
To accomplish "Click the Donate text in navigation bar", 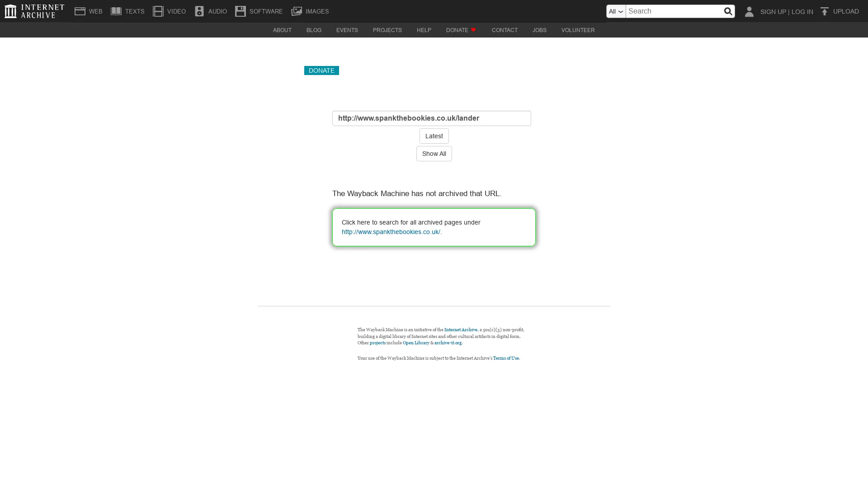I will [x=457, y=30].
